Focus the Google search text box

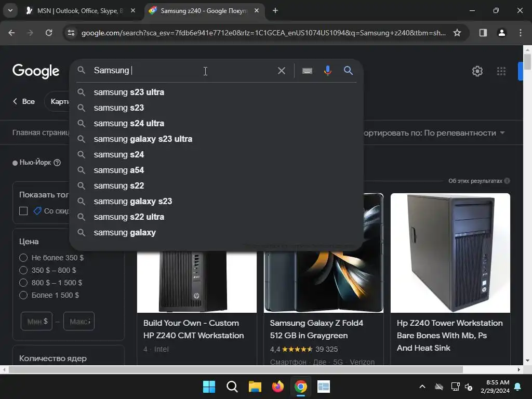point(183,71)
